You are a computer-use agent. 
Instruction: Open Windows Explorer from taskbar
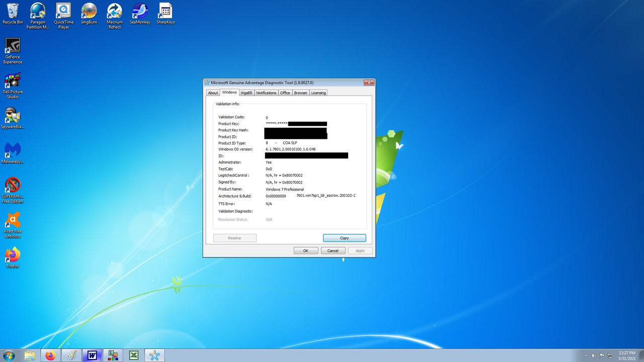click(x=30, y=355)
